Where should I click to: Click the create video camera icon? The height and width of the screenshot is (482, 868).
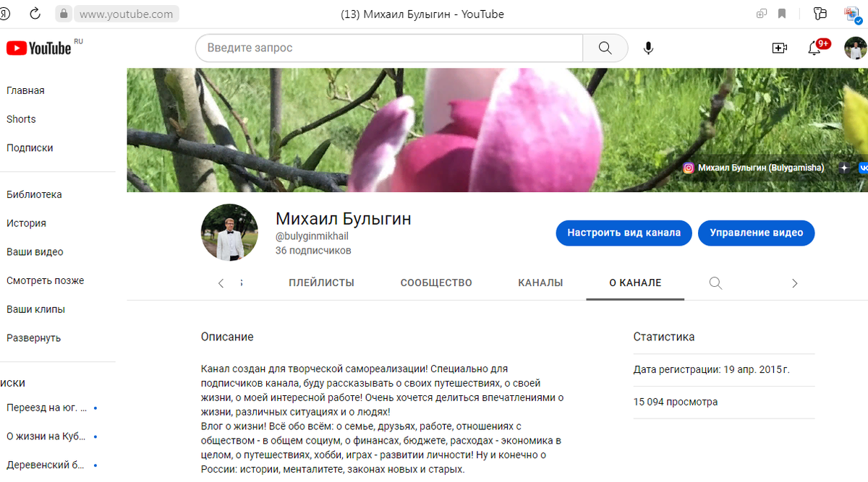(x=779, y=48)
